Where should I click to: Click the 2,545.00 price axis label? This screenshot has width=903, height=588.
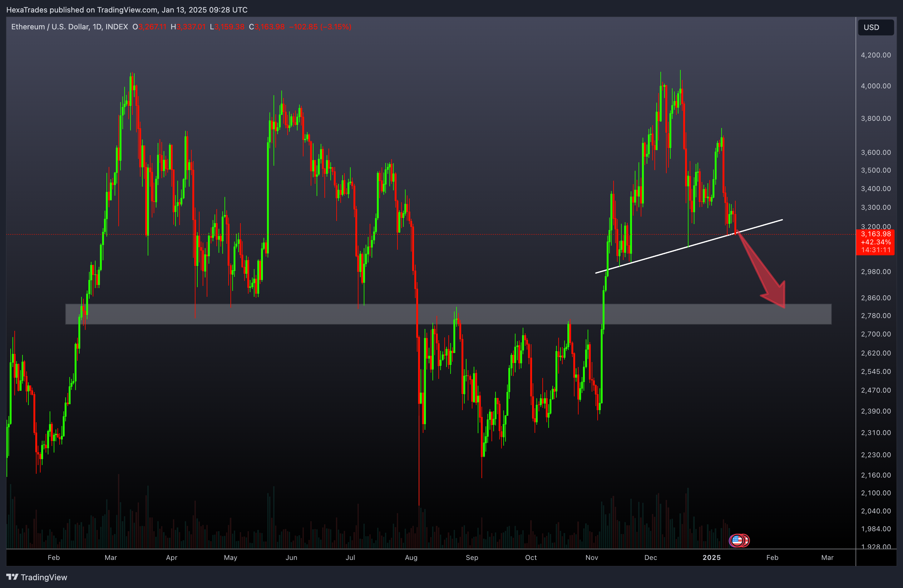876,372
